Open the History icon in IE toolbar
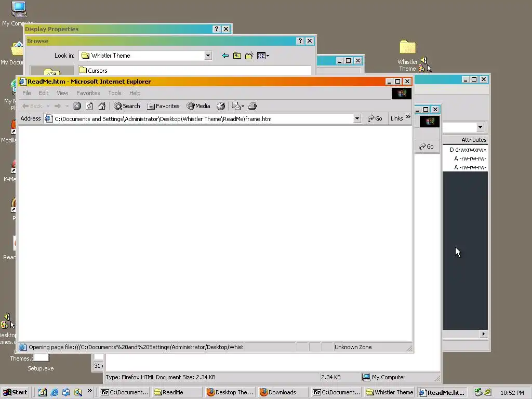This screenshot has height=399, width=532. point(221,106)
